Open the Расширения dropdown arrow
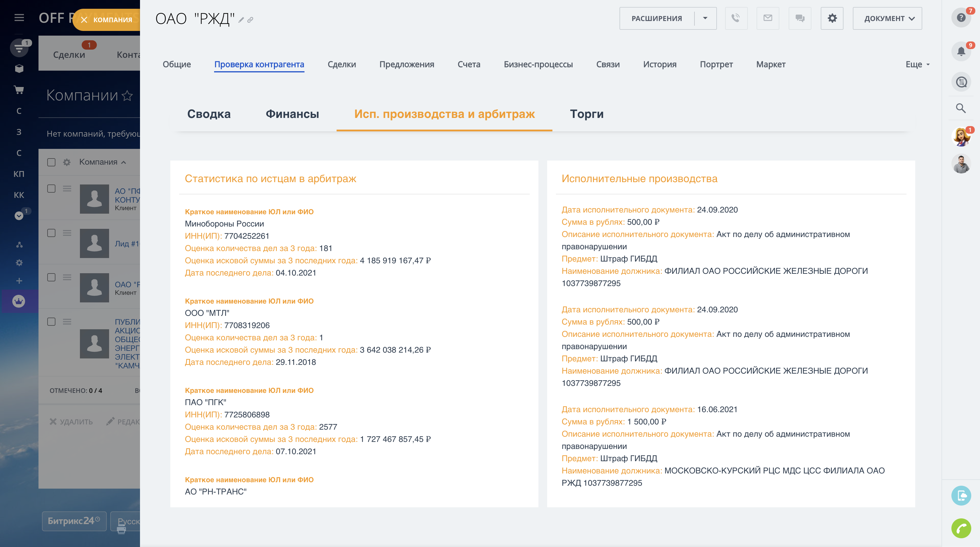This screenshot has height=547, width=980. point(705,18)
